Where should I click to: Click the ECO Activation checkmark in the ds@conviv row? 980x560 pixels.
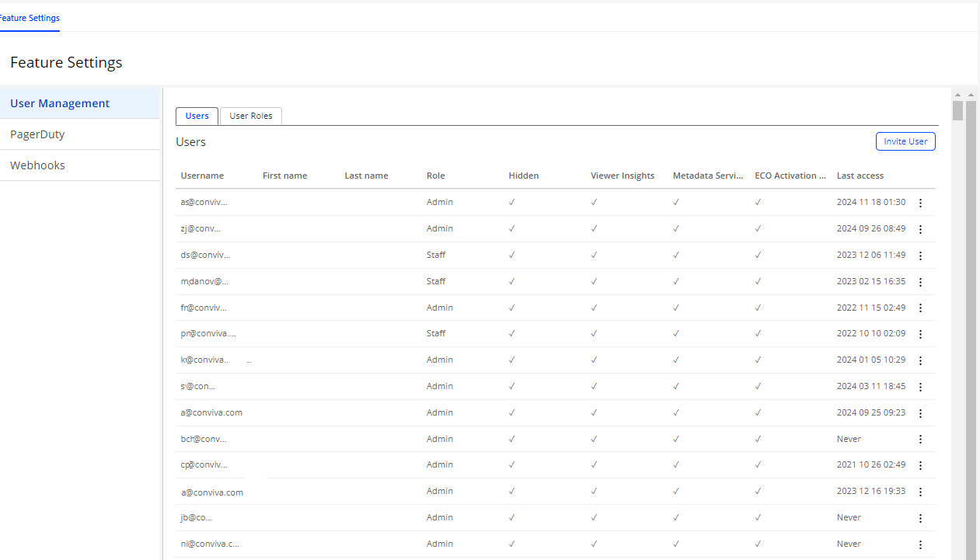(758, 255)
